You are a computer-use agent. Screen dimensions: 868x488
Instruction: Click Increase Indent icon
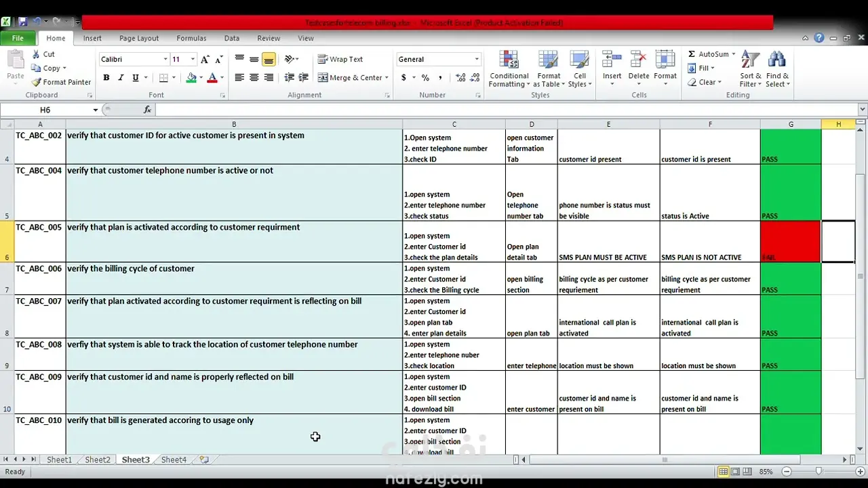(303, 78)
